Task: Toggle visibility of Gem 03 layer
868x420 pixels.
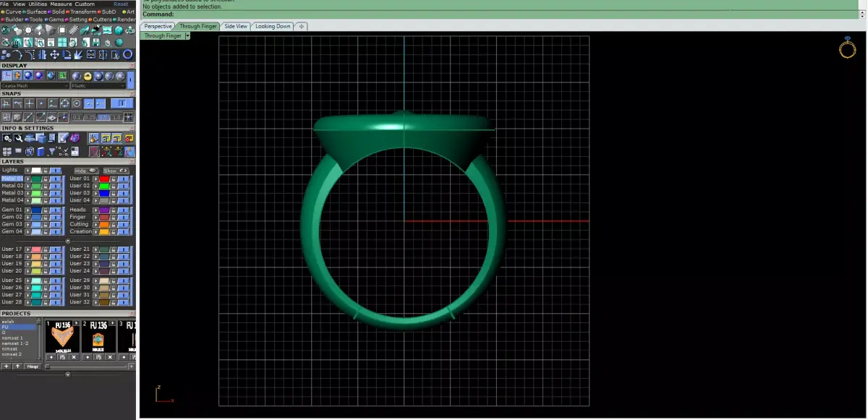Action: pos(56,224)
